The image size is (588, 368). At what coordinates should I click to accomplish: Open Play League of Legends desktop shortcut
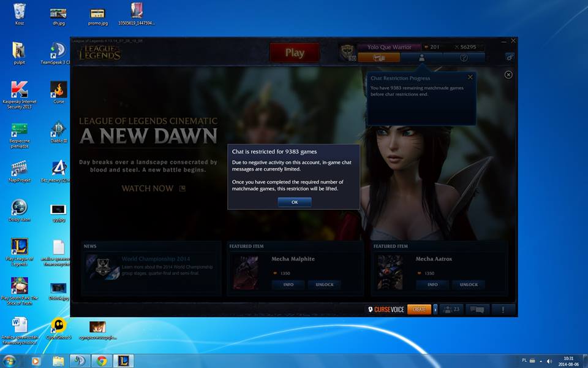click(20, 252)
